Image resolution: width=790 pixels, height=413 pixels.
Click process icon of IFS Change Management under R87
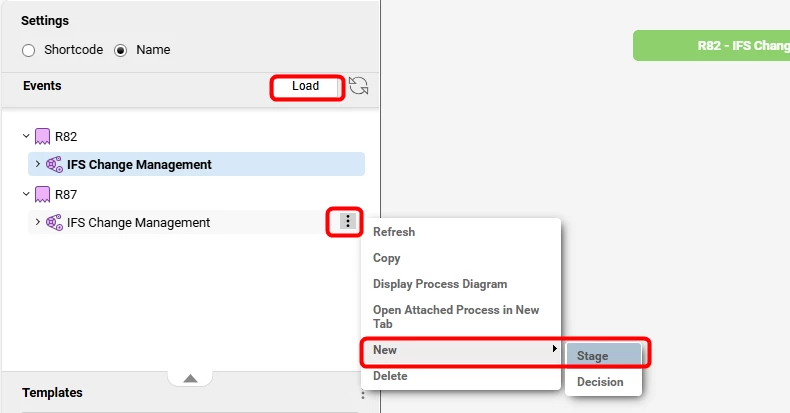55,222
